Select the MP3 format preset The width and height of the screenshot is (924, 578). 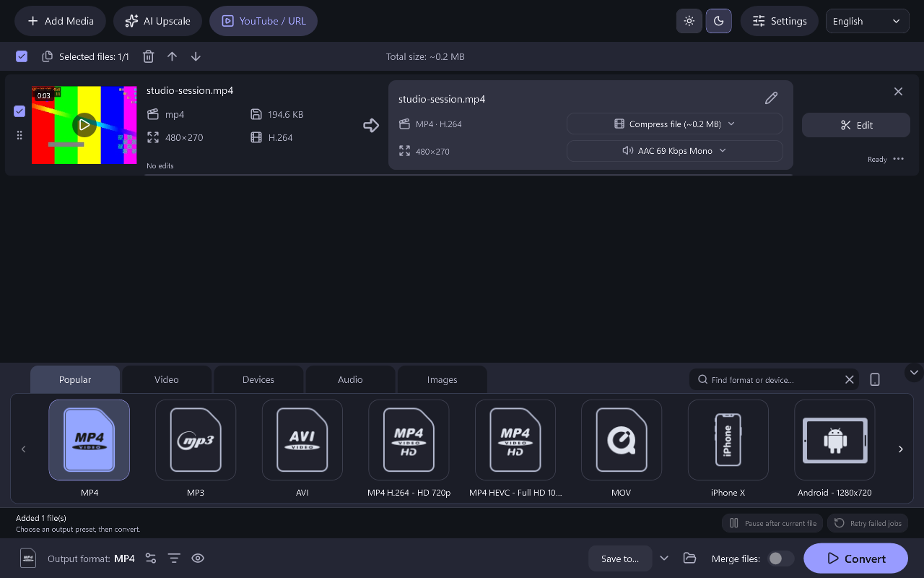pos(196,440)
